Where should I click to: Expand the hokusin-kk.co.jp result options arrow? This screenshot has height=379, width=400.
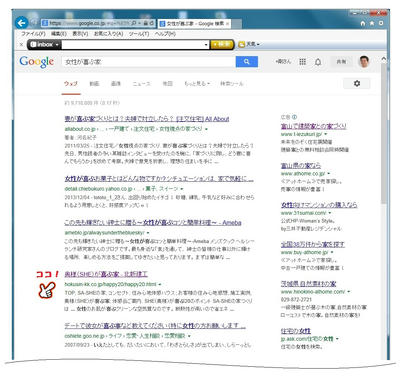[x=160, y=285]
